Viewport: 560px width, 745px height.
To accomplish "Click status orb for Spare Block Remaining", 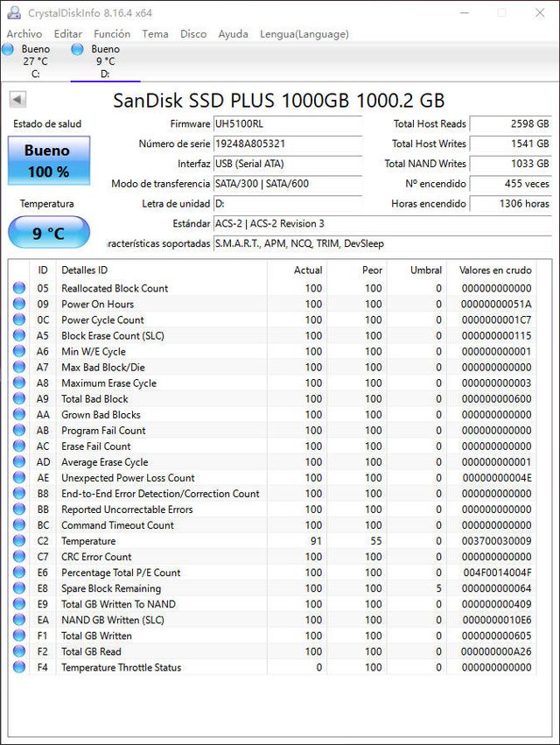I will click(x=19, y=588).
